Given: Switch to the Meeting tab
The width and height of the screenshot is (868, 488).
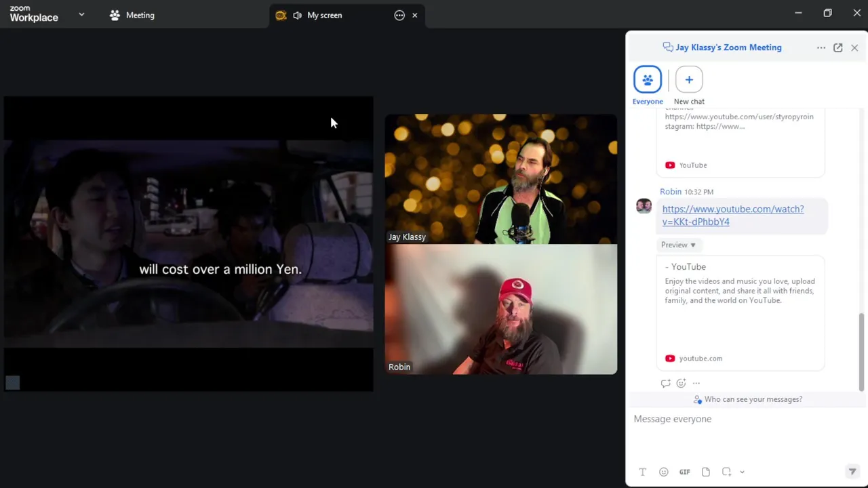Looking at the screenshot, I should (132, 15).
